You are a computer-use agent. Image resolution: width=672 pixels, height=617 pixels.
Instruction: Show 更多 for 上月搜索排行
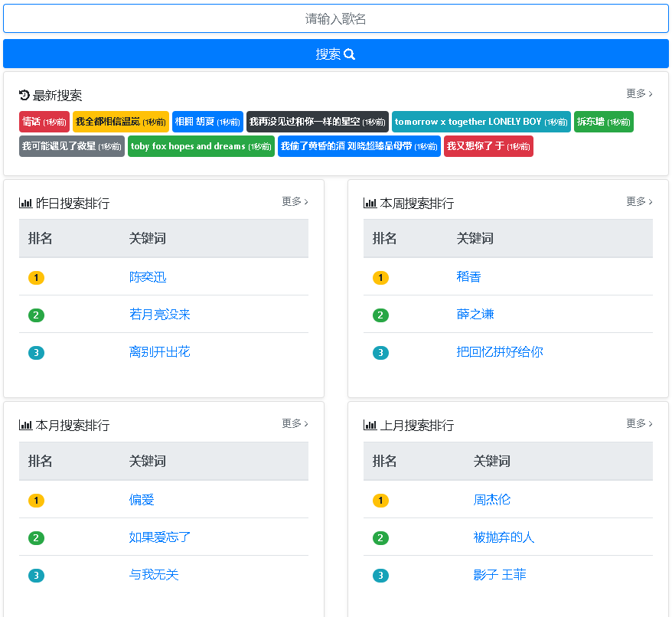tap(639, 423)
